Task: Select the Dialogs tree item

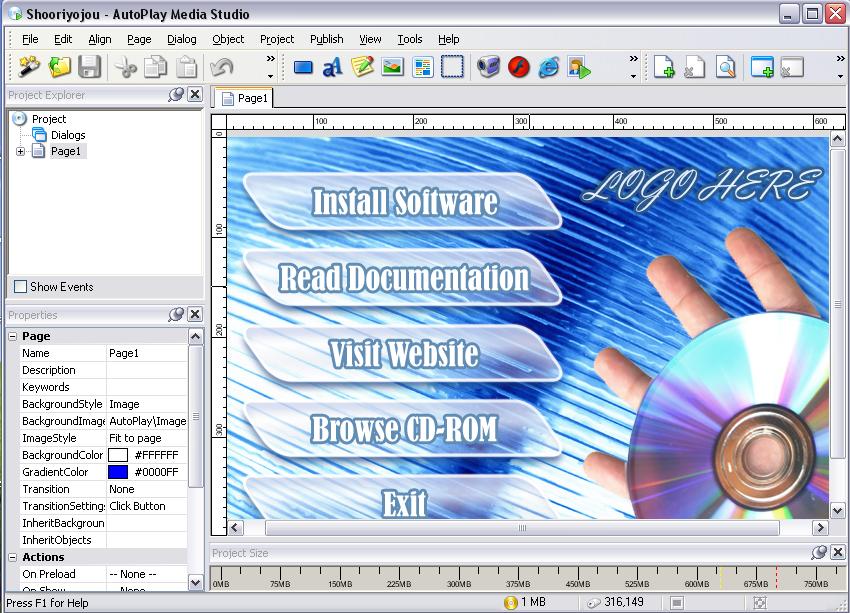Action: [x=68, y=135]
